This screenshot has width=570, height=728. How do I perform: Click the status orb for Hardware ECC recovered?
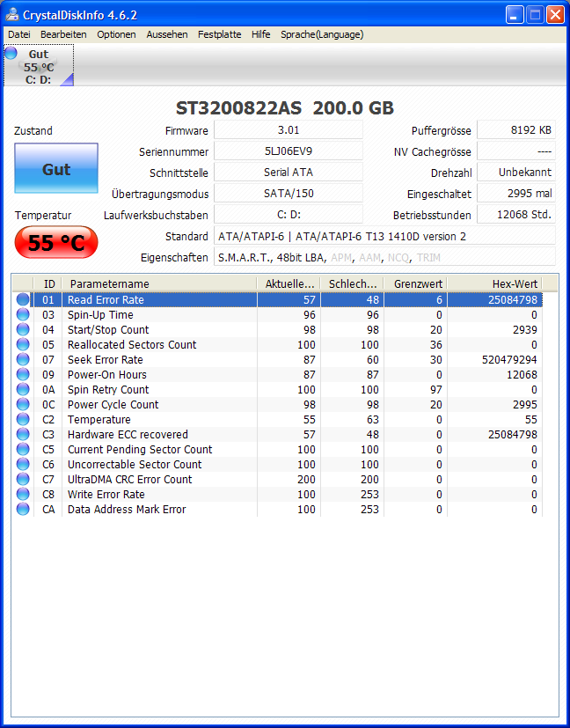tap(23, 435)
